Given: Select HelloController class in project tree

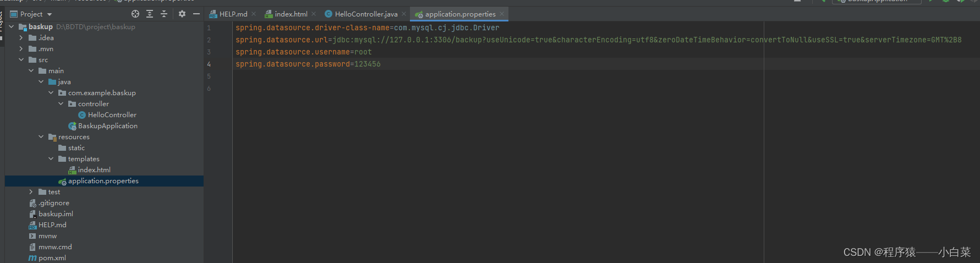Looking at the screenshot, I should tap(112, 114).
